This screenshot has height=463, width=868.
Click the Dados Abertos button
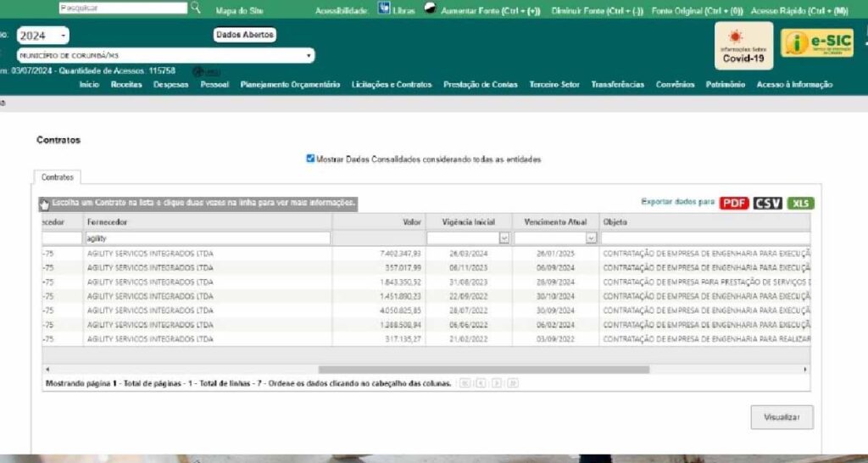pyautogui.click(x=245, y=35)
